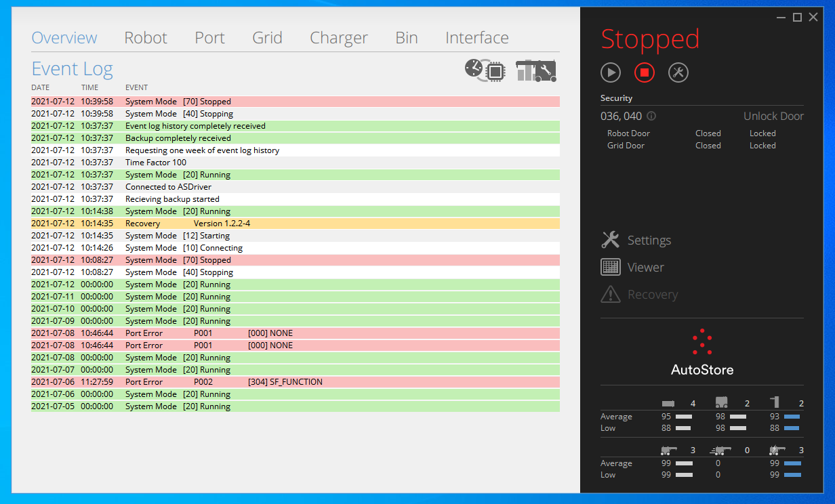835x504 pixels.
Task: Open service mode via circled wrench icon
Action: click(678, 72)
